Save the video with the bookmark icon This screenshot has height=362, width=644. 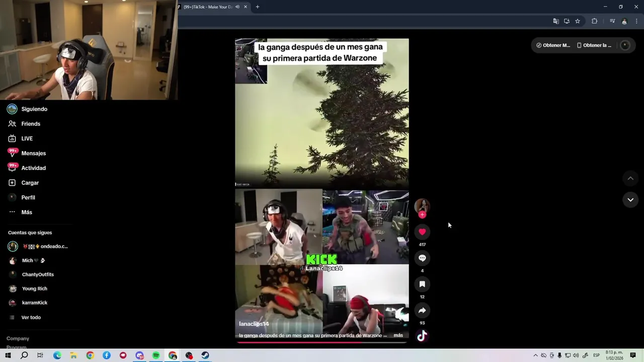(422, 284)
